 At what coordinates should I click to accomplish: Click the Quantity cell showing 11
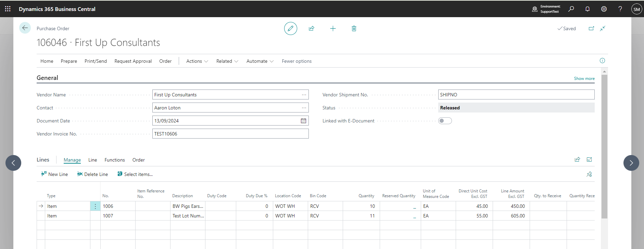pyautogui.click(x=361, y=216)
